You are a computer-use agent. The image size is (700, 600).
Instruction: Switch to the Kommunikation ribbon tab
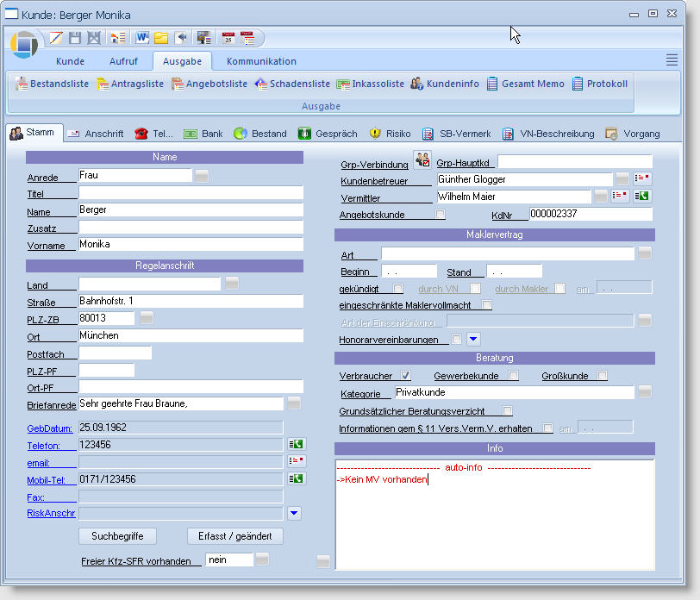click(261, 61)
